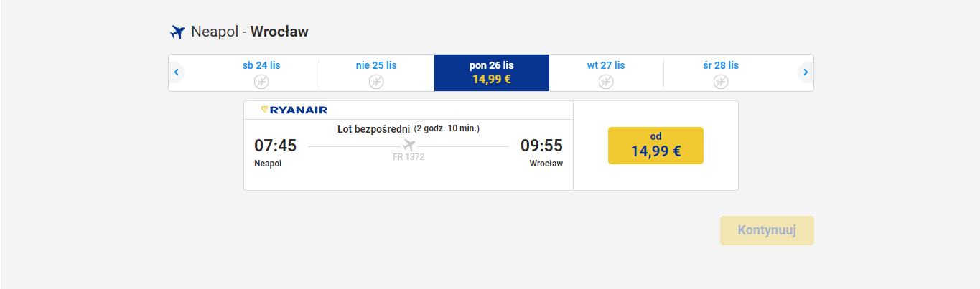Click the Lot bezpośredni flight label
Image resolution: width=980 pixels, height=289 pixels.
[x=373, y=129]
